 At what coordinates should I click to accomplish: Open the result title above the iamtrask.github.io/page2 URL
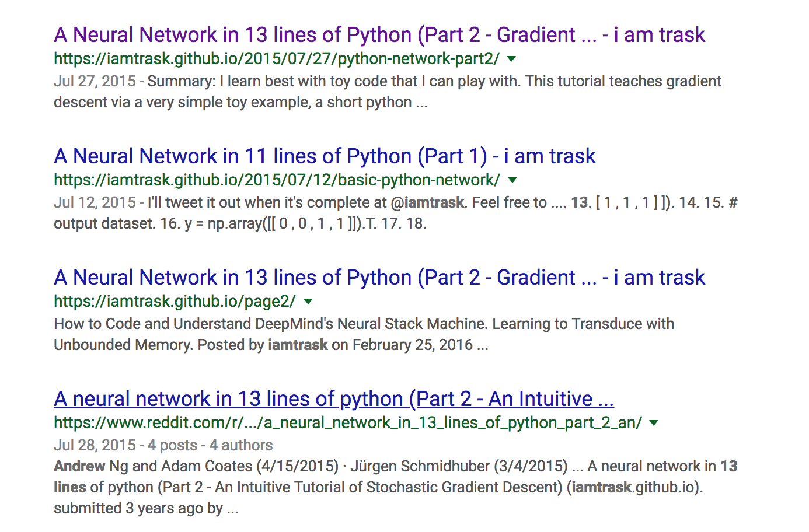click(379, 278)
